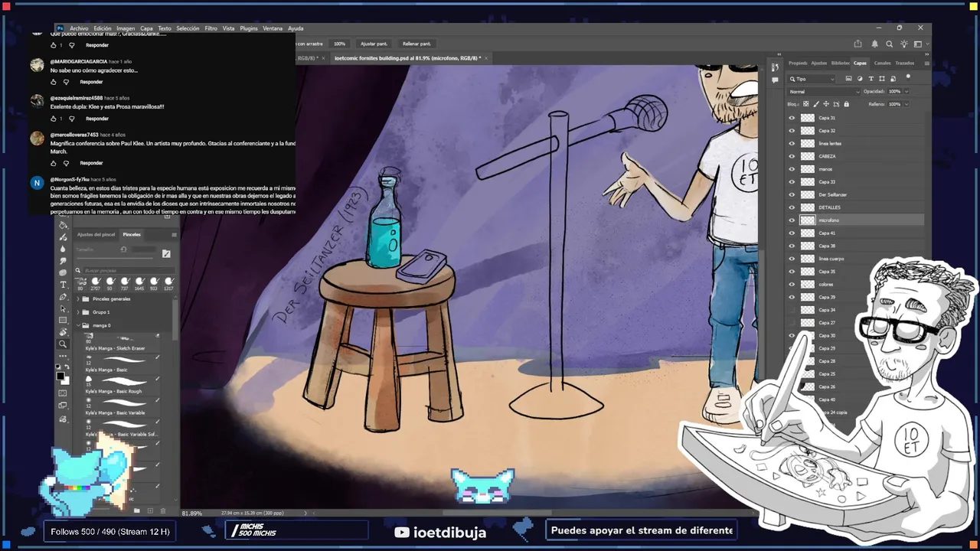The width and height of the screenshot is (980, 551).
Task: Select the Blur tool (droplet)
Action: click(x=63, y=249)
